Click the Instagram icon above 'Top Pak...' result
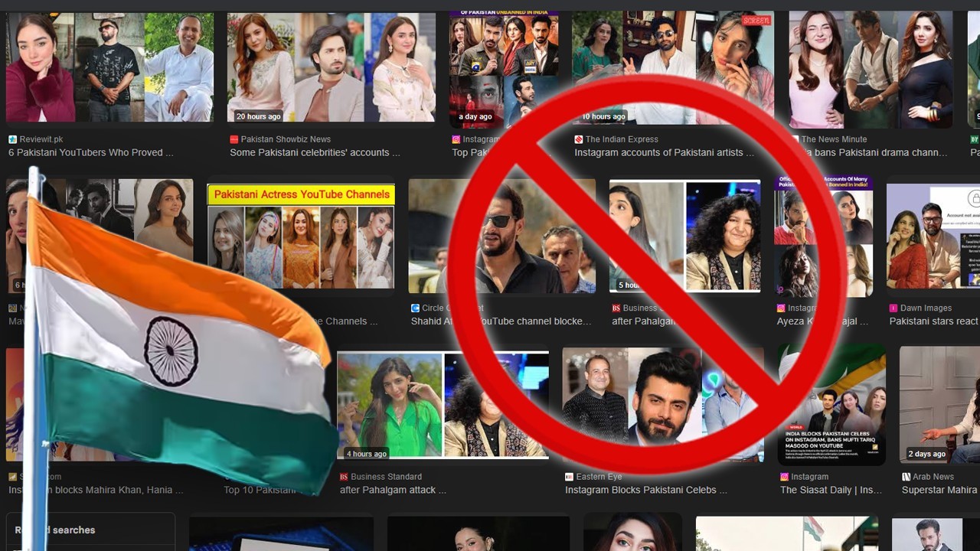The width and height of the screenshot is (980, 551). point(456,139)
